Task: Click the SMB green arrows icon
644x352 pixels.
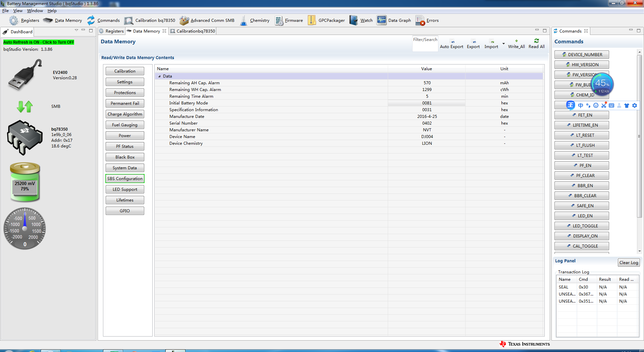Action: 25,106
